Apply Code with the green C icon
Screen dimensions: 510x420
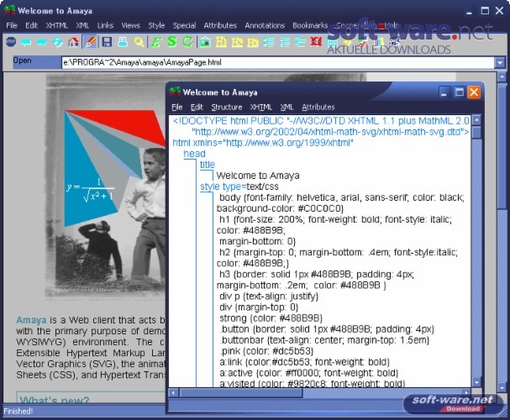187,42
